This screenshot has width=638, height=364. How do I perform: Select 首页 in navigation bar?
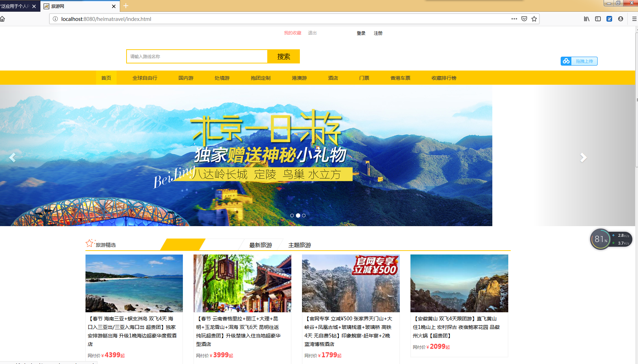[x=106, y=78]
